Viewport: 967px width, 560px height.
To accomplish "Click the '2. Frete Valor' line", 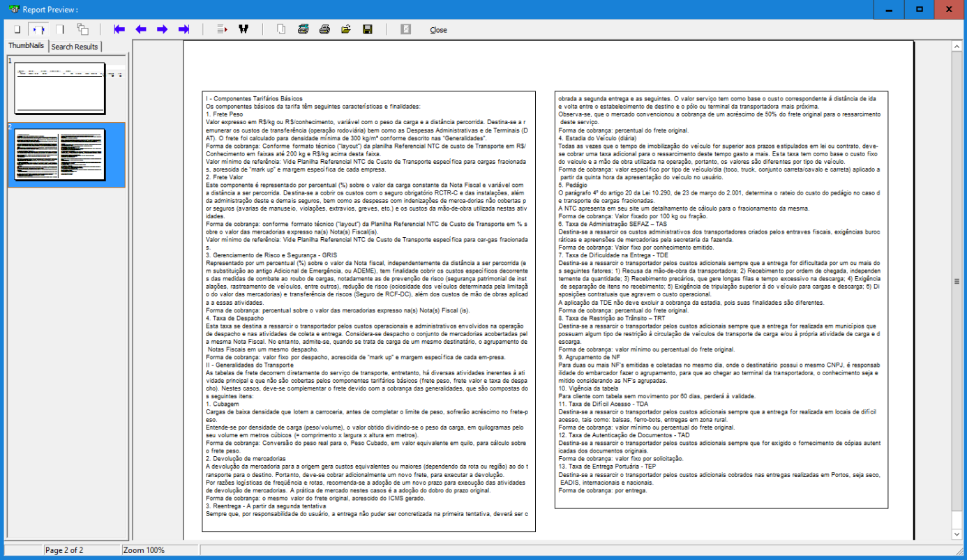I will (x=225, y=176).
